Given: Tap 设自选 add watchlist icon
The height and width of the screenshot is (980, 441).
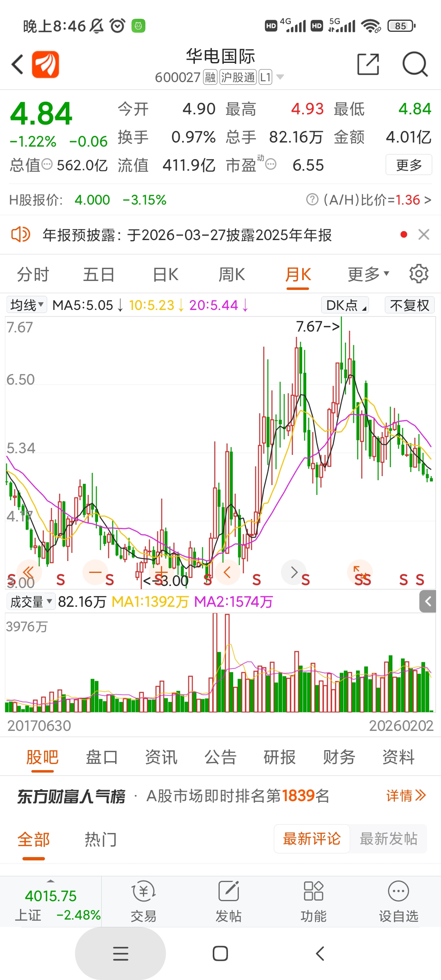Looking at the screenshot, I should tap(399, 902).
